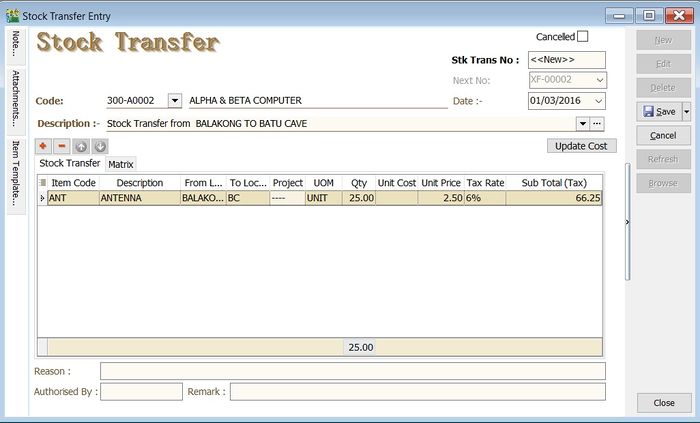Viewport: 700px width, 423px height.
Task: Click the Authorised By text field
Action: [x=141, y=392]
